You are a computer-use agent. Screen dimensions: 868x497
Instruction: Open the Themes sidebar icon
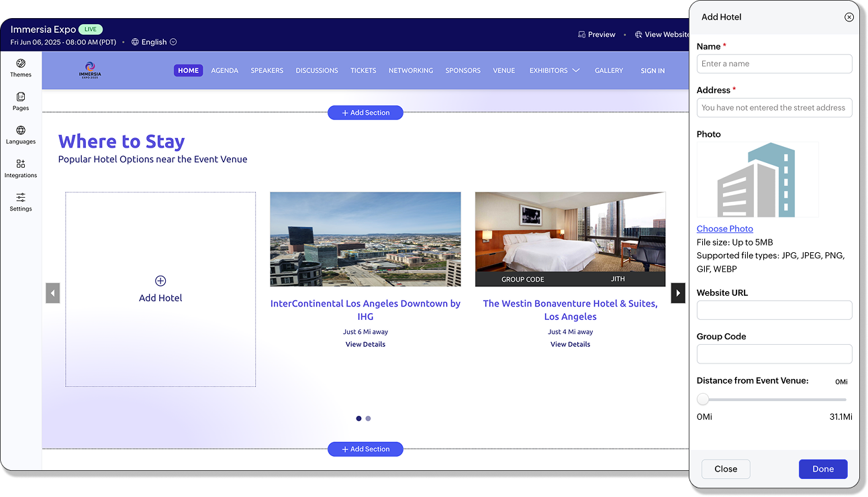point(21,64)
